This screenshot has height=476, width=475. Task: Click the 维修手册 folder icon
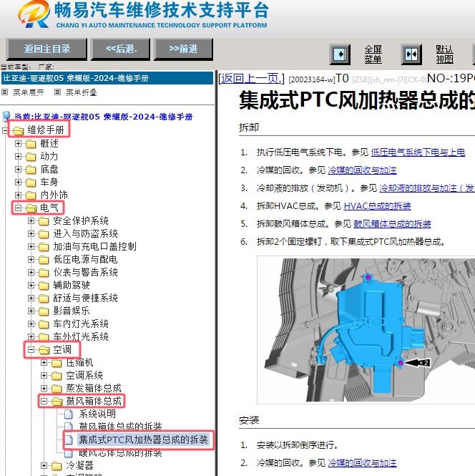point(18,131)
